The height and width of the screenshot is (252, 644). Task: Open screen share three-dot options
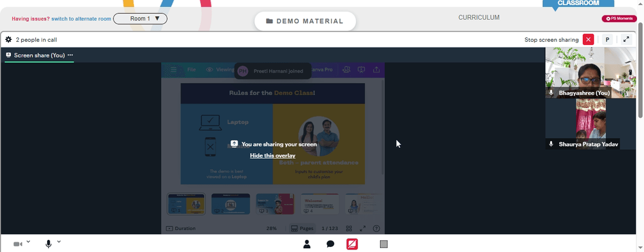70,55
